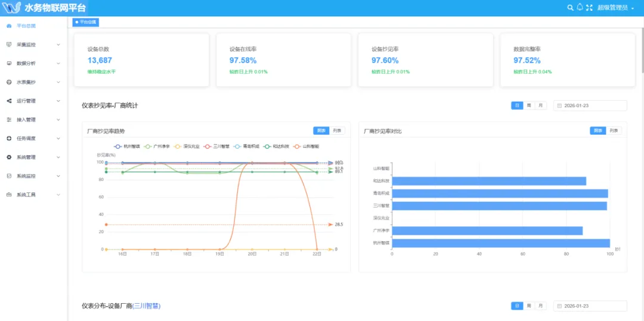Image resolution: width=644 pixels, height=321 pixels.
Task: Select 月 in 仪表抄见率-厂商统计 period switch
Action: [x=540, y=106]
